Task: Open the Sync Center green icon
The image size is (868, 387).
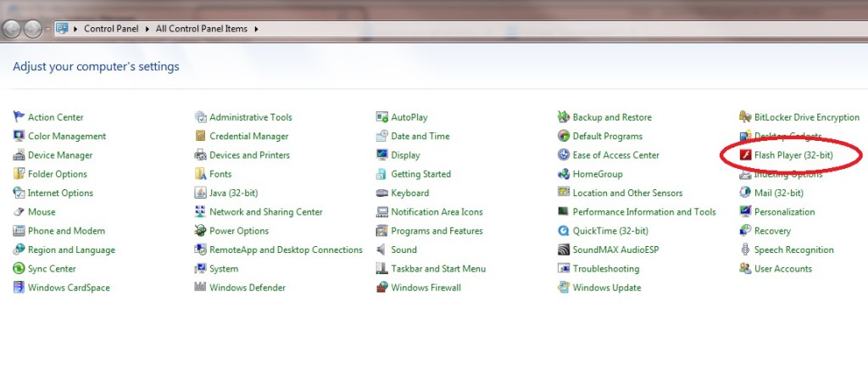Action: [x=19, y=268]
